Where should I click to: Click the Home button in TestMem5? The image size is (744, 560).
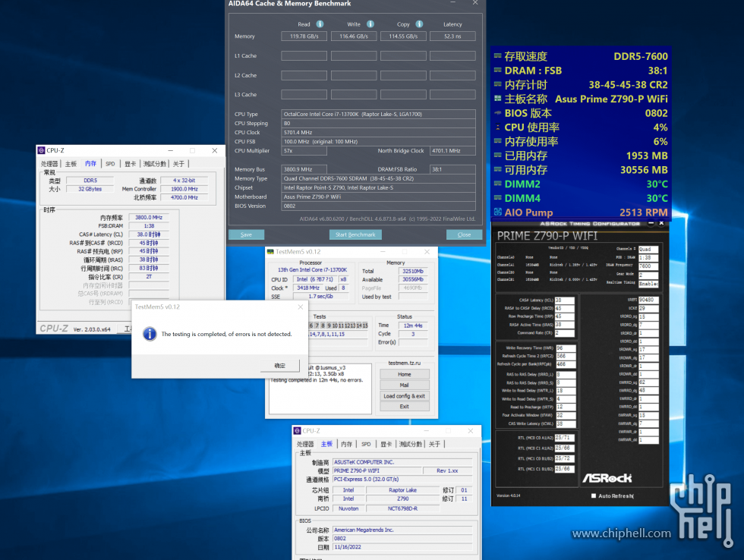(404, 374)
